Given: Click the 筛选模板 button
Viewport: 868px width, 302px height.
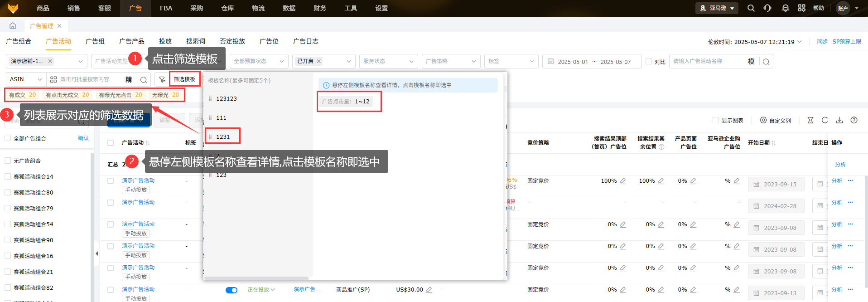Looking at the screenshot, I should point(184,79).
